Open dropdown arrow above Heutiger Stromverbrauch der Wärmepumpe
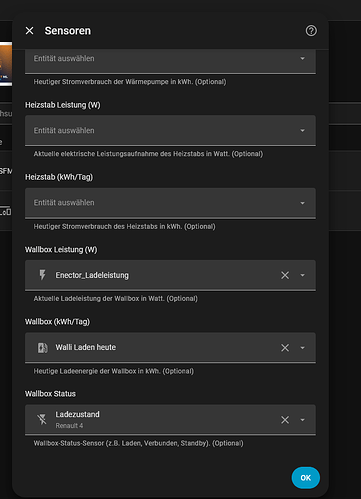This screenshot has height=499, width=361. pyautogui.click(x=302, y=58)
